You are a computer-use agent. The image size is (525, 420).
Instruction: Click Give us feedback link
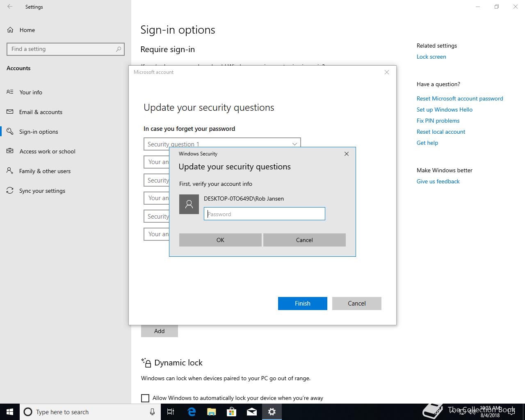(438, 181)
